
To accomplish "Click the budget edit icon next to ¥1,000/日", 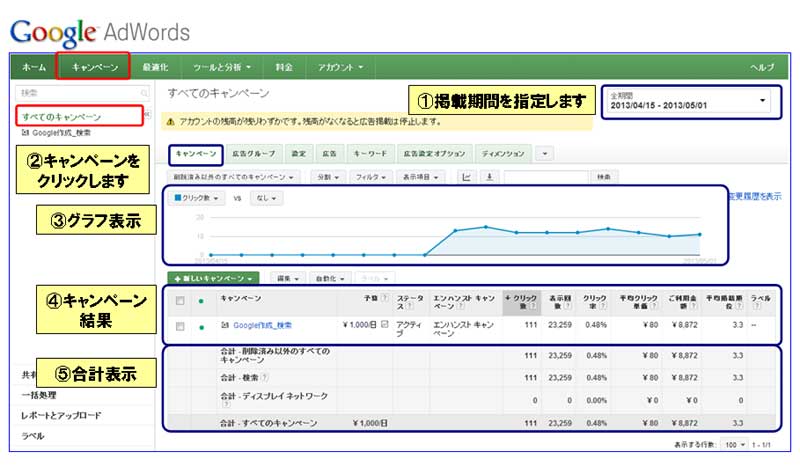I will pos(385,324).
